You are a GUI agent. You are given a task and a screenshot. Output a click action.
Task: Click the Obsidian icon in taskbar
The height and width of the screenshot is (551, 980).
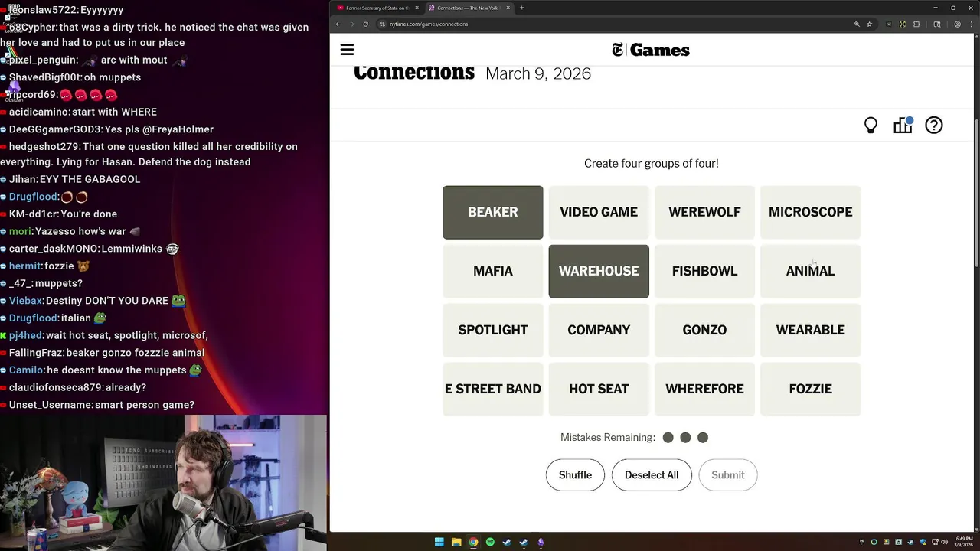click(x=541, y=542)
